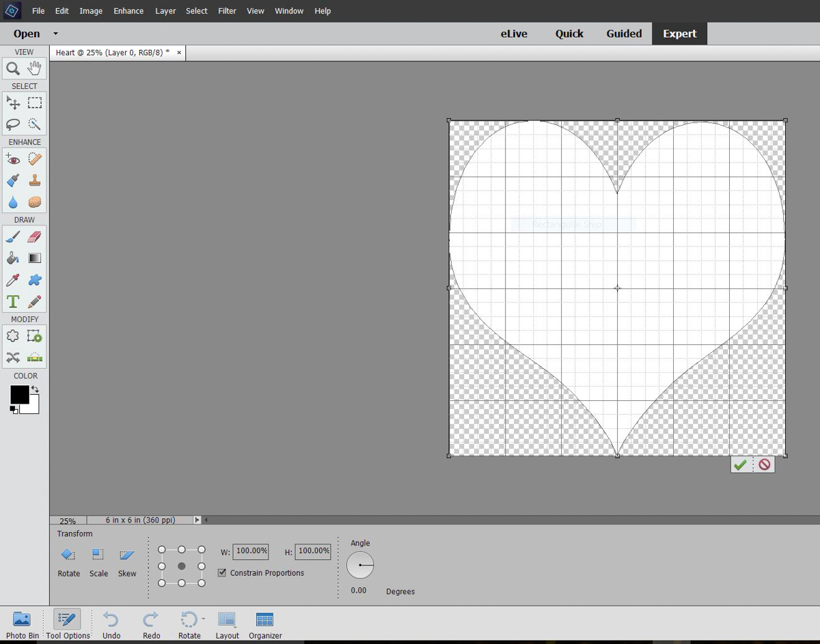Set reference point to middle-left
Screen dimensions: 820x644
coord(162,566)
